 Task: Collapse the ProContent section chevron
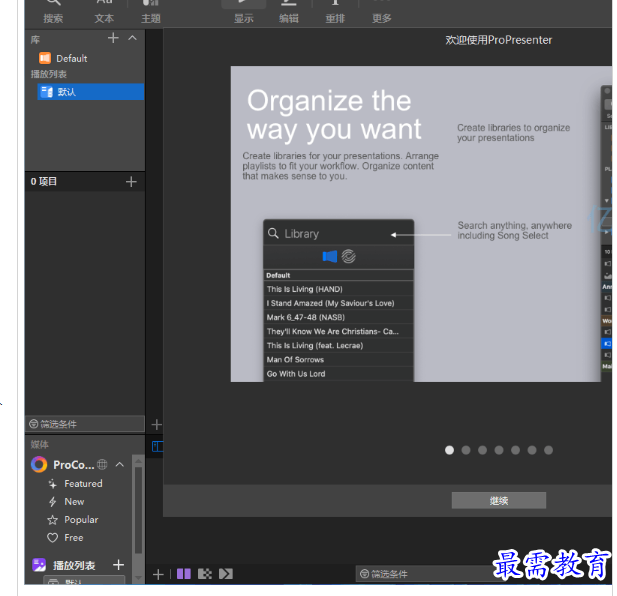(x=120, y=465)
